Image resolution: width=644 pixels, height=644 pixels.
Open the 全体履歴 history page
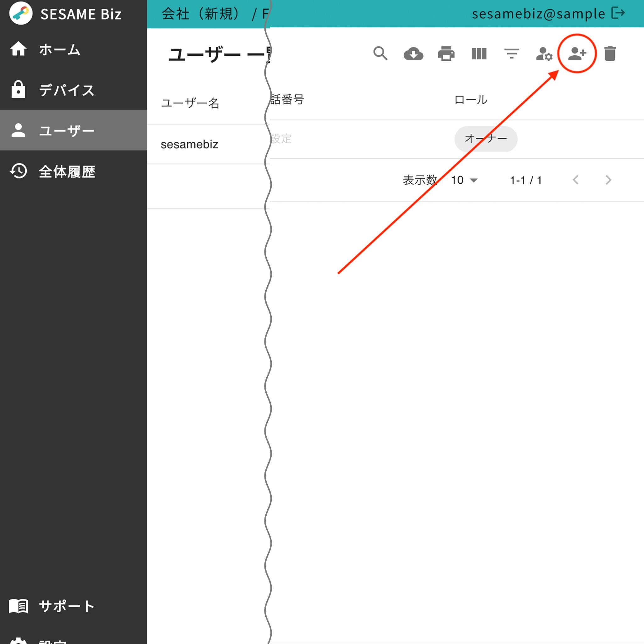73,171
